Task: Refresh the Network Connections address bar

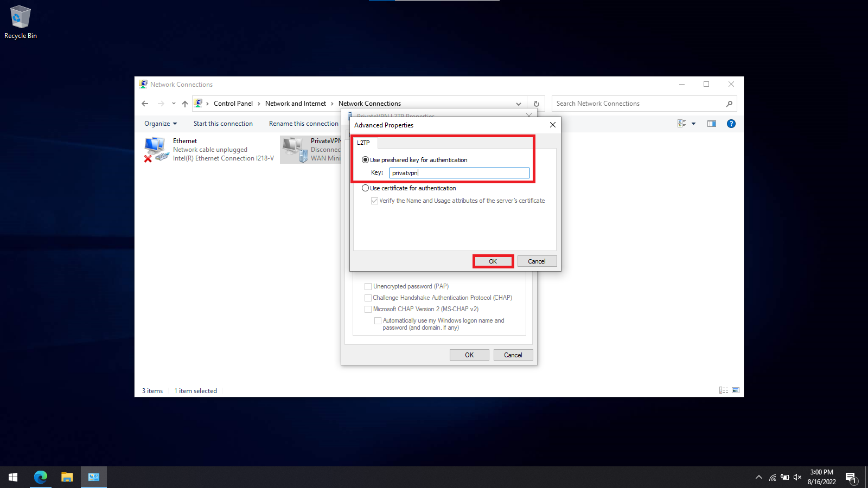Action: [536, 104]
